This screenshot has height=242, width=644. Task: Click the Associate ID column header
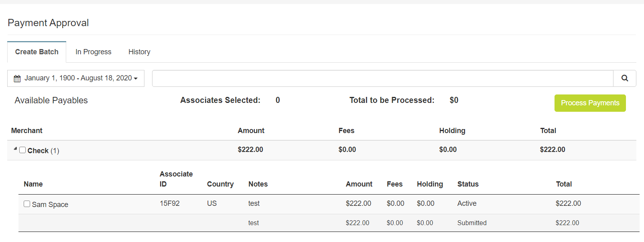176,179
